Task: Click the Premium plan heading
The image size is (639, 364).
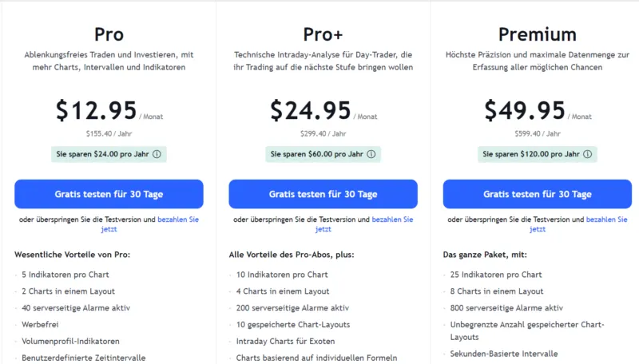Action: pos(537,34)
